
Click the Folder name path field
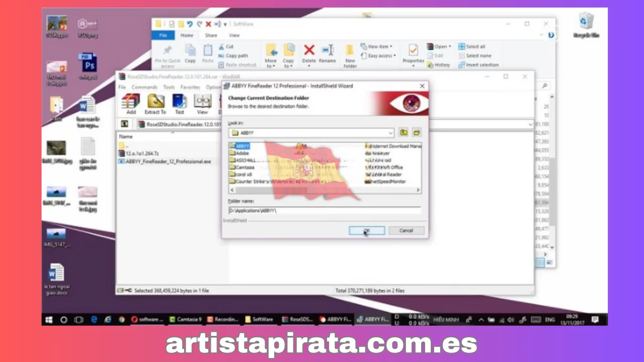(x=325, y=211)
